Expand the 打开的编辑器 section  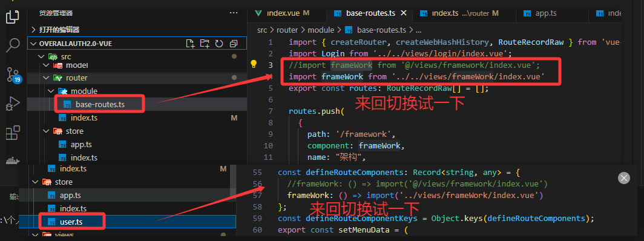click(x=137, y=30)
